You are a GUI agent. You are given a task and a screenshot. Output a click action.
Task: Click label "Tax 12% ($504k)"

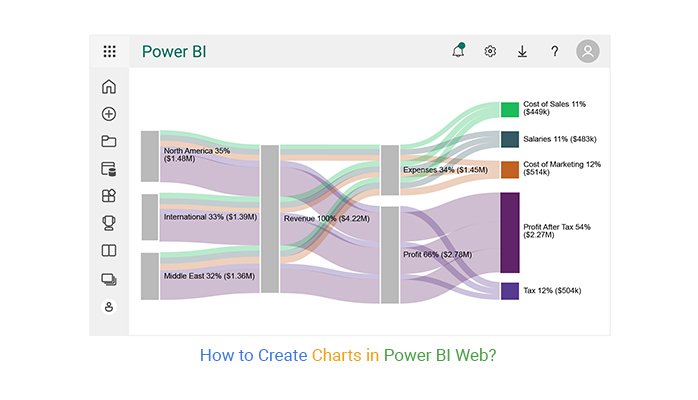coord(552,291)
